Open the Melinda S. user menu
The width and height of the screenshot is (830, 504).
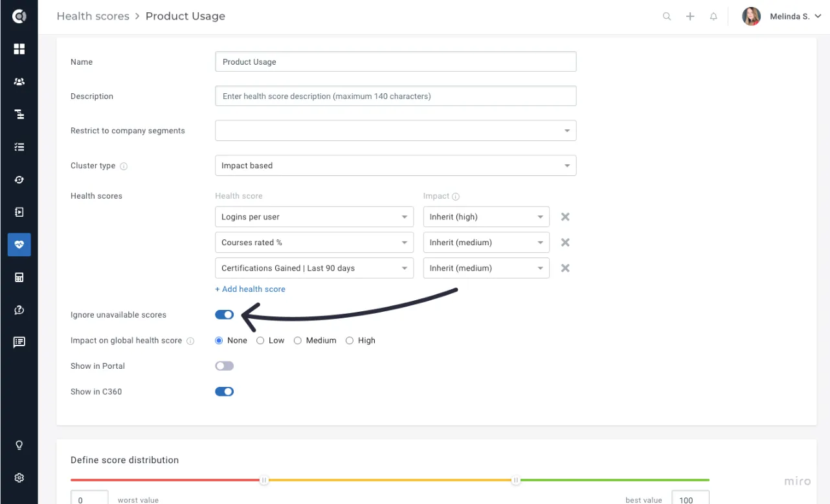tap(782, 17)
